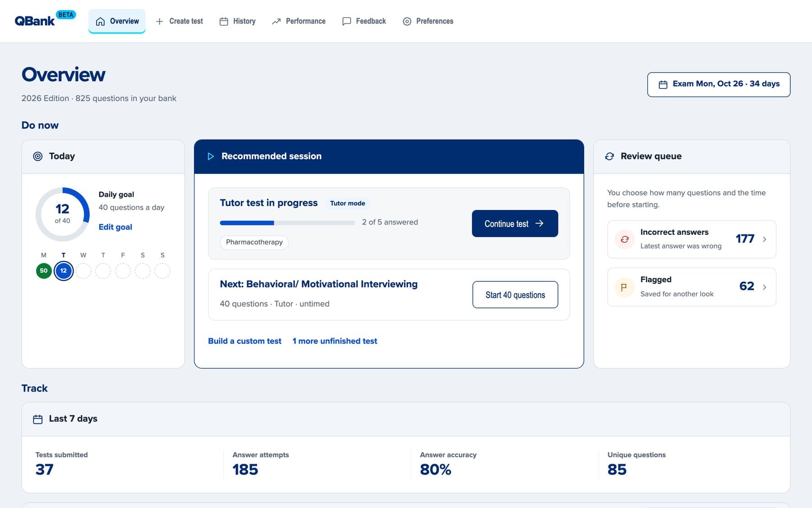Go to the Create test tab

tap(179, 21)
